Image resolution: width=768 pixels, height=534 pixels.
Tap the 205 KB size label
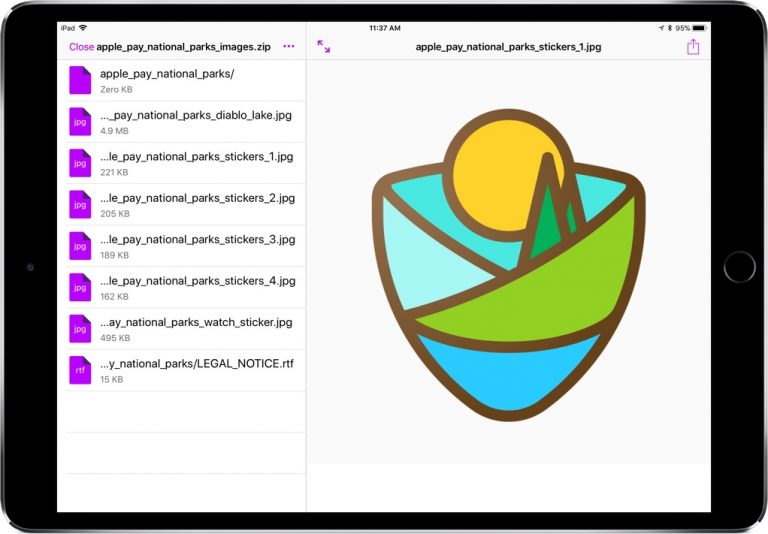(x=115, y=214)
